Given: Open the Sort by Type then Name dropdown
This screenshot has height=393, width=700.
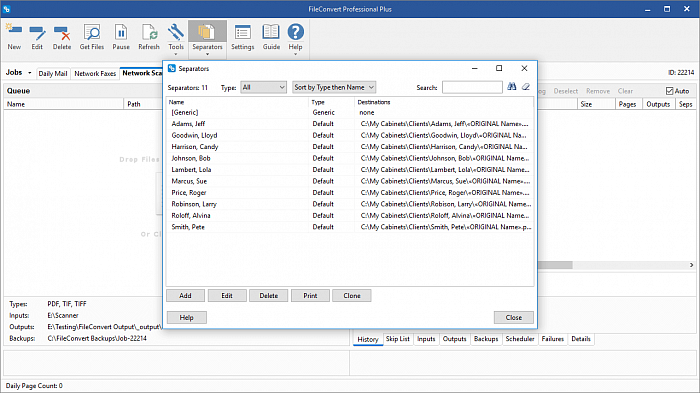Looking at the screenshot, I should 334,87.
